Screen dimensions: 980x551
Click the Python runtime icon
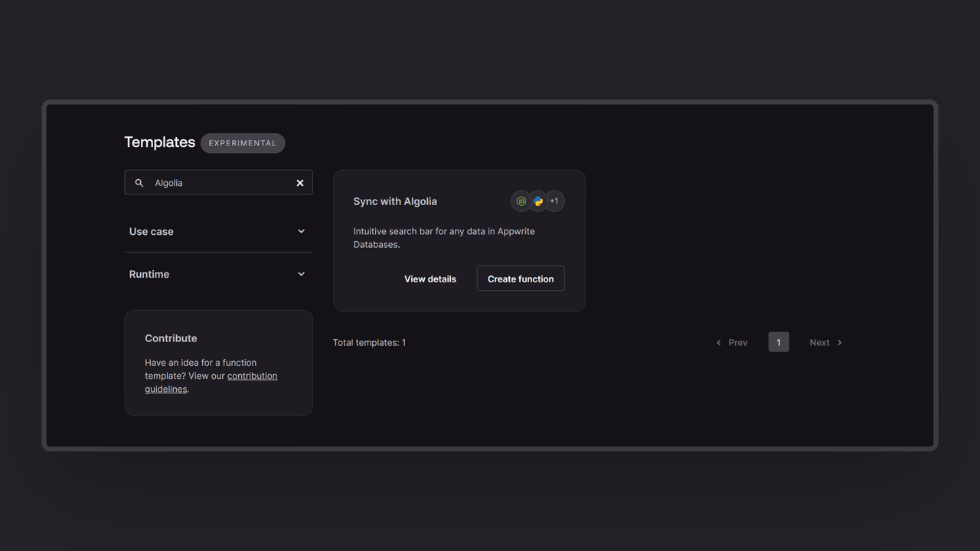coord(538,201)
